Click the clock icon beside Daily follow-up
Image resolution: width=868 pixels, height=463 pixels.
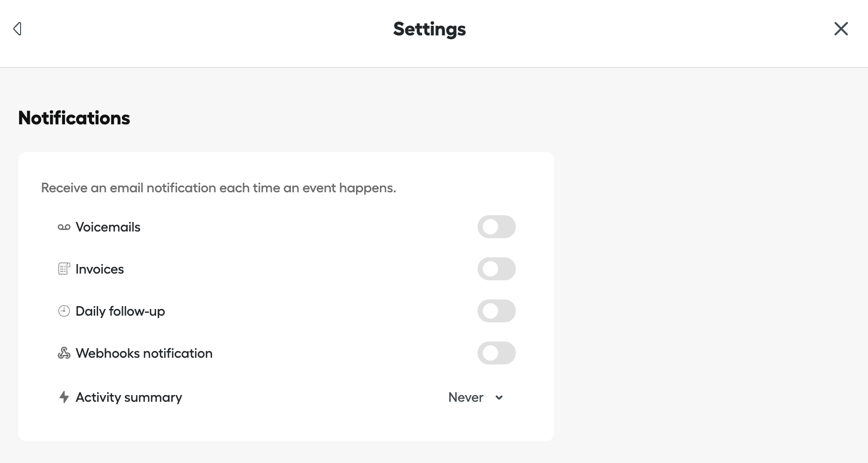[64, 310]
